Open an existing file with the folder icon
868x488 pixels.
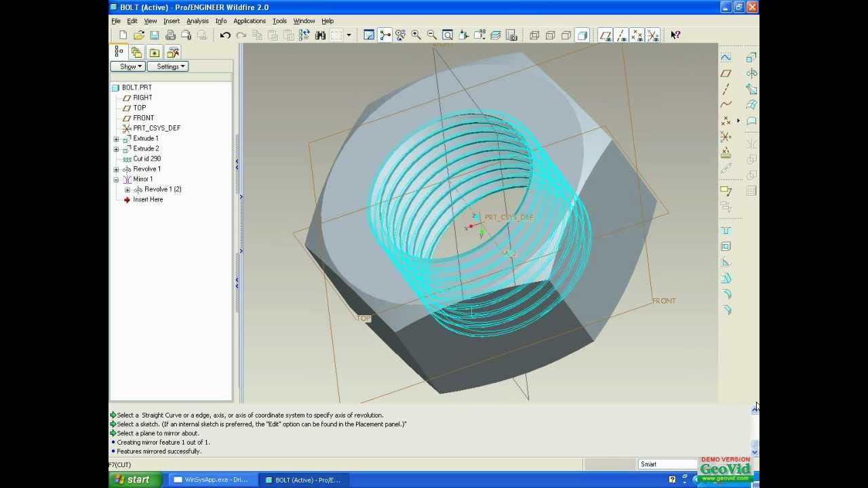tap(139, 35)
